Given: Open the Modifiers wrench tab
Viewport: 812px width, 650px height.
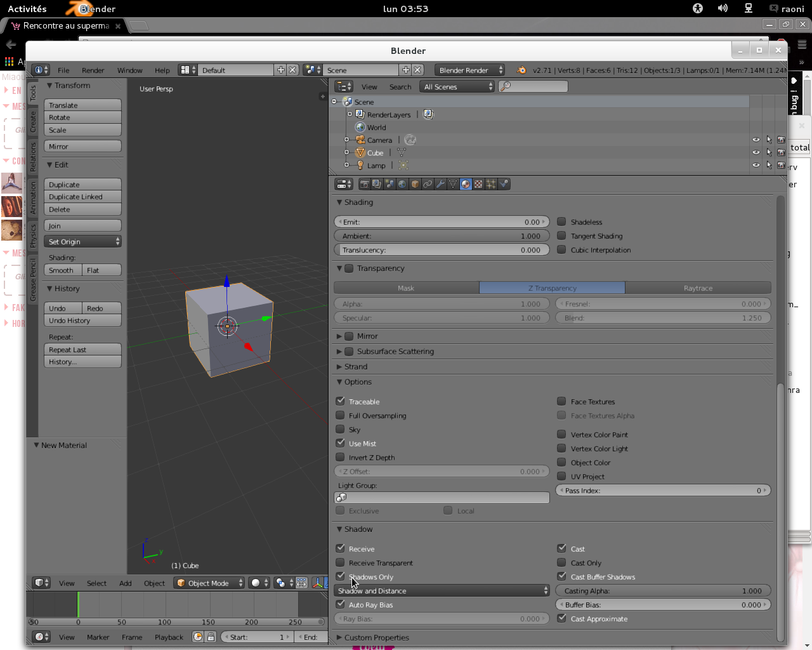Looking at the screenshot, I should click(x=440, y=184).
